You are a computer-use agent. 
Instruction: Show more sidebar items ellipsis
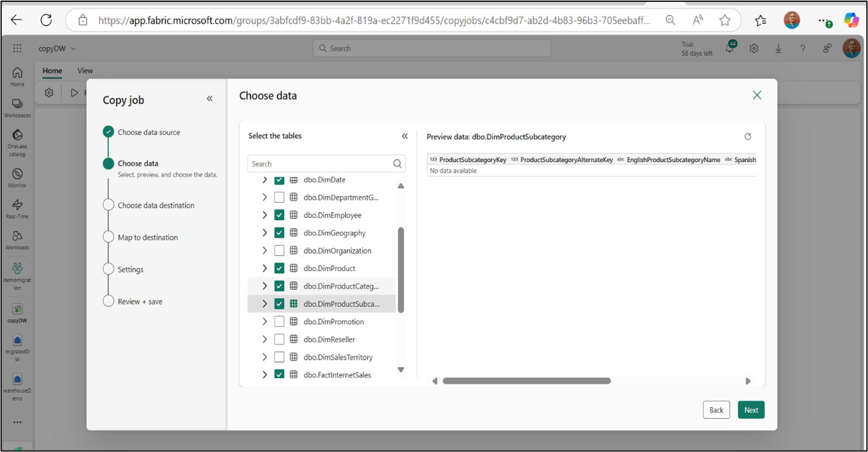click(17, 422)
